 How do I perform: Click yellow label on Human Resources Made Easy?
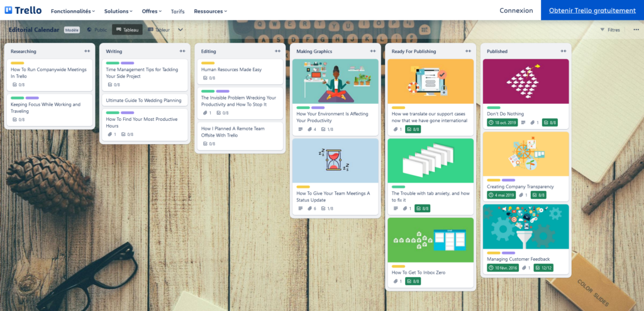coord(208,63)
